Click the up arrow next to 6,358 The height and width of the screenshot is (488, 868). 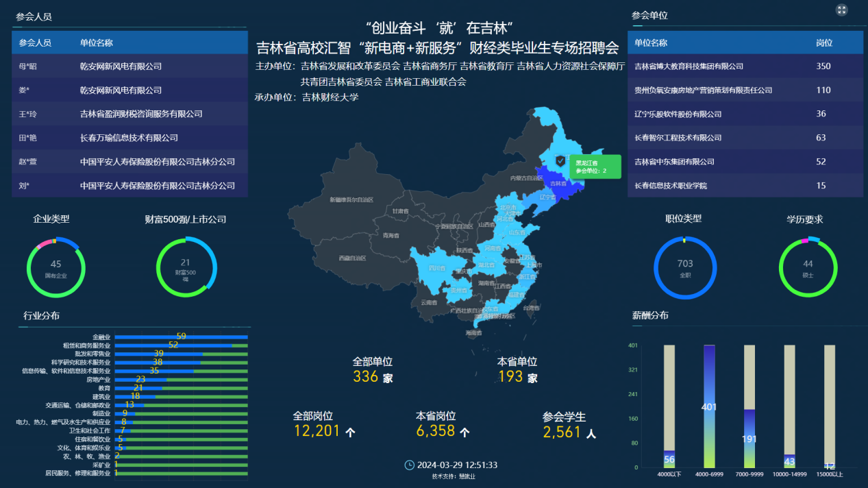(x=464, y=432)
